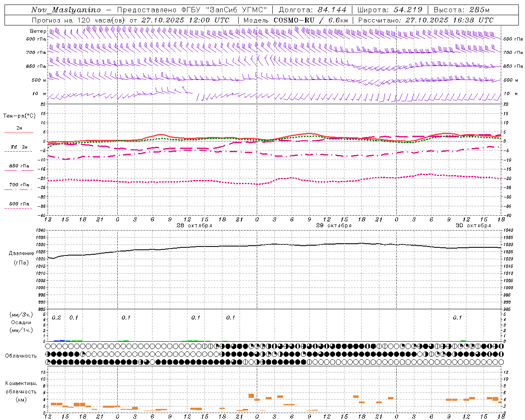525x420 pixels.
Task: Click the '(мм/1ч.)' precipitation unit label
Action: 21,330
